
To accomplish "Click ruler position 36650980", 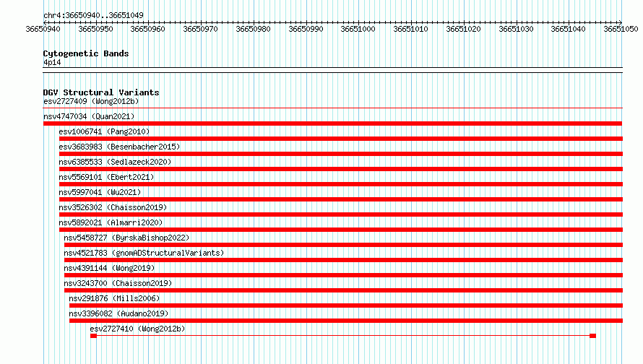I will tap(253, 29).
